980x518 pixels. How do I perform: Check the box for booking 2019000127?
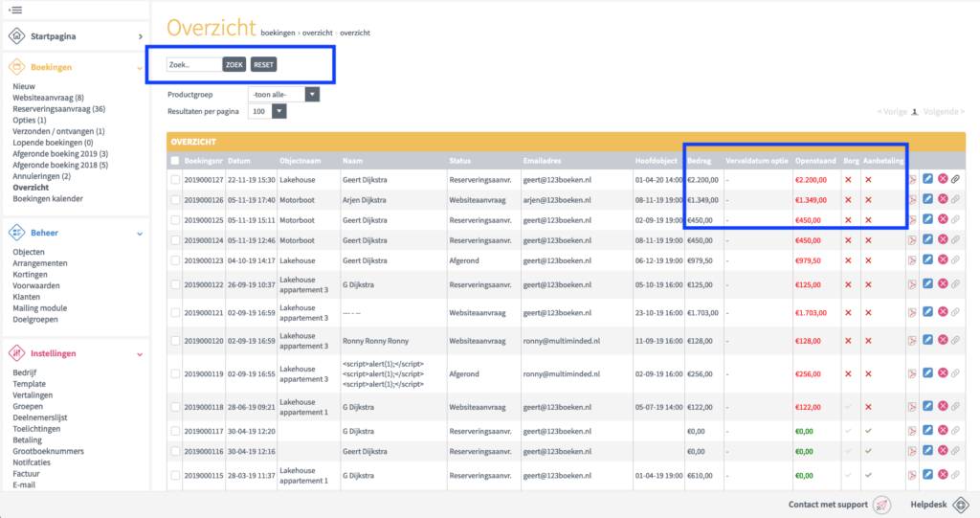pyautogui.click(x=175, y=180)
